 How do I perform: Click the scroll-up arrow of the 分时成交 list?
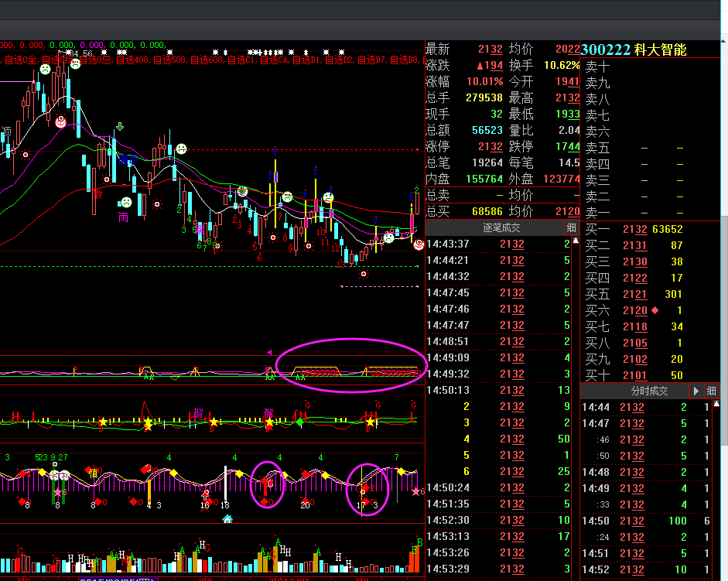tap(716, 404)
